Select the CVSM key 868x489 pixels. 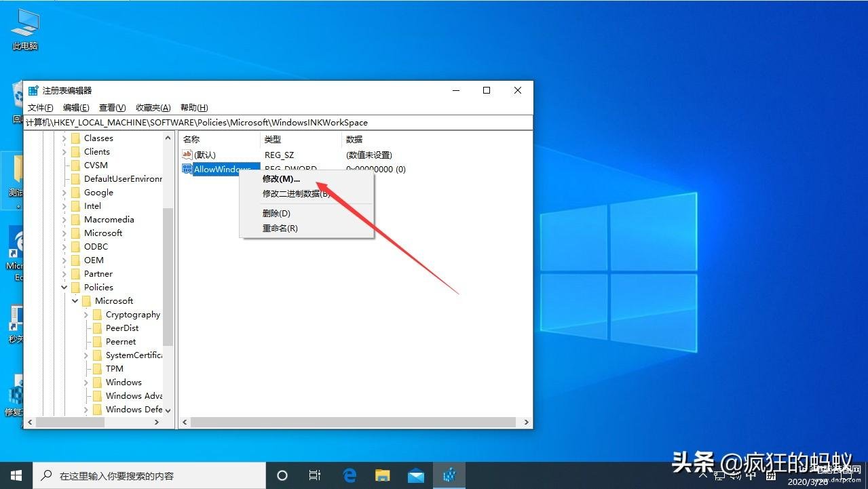(96, 165)
